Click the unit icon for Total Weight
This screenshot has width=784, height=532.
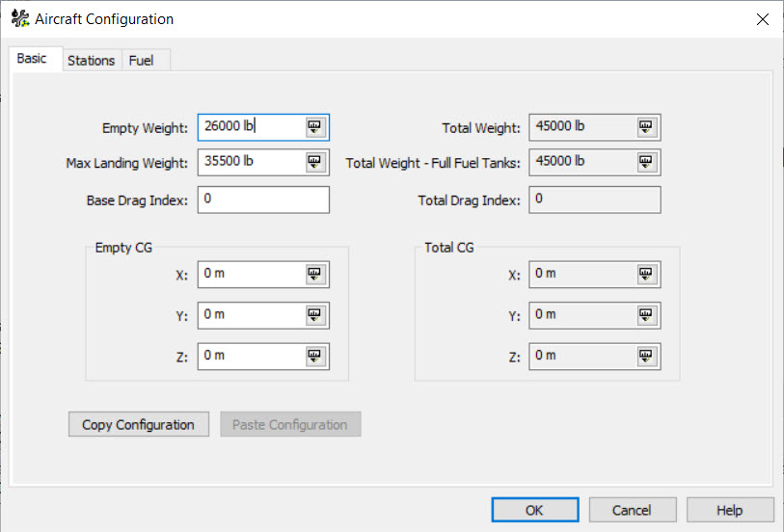click(646, 127)
